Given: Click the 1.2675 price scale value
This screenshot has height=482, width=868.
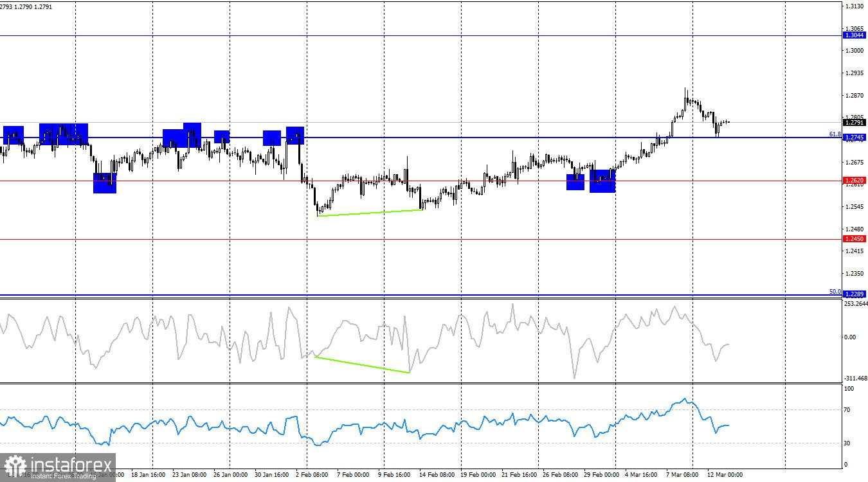Looking at the screenshot, I should pos(854,162).
